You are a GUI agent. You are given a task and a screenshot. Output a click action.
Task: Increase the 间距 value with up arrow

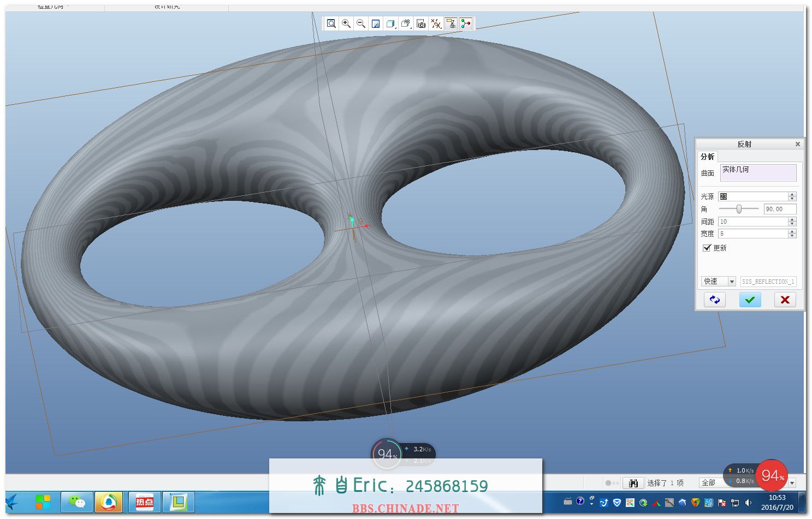(792, 219)
